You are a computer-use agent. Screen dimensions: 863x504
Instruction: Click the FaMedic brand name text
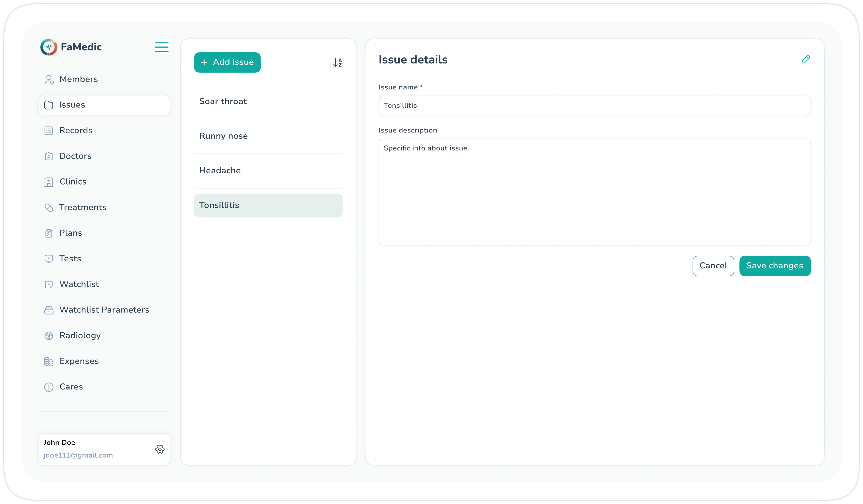(x=81, y=47)
